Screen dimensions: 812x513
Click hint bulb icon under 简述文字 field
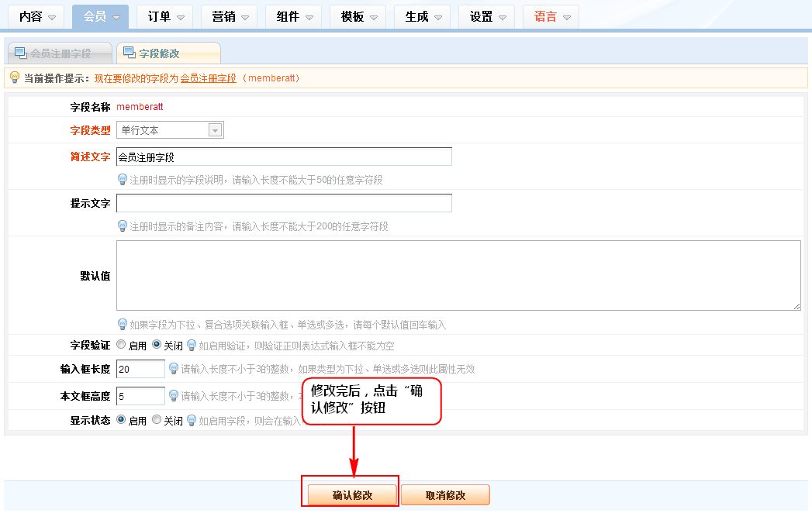click(x=122, y=180)
